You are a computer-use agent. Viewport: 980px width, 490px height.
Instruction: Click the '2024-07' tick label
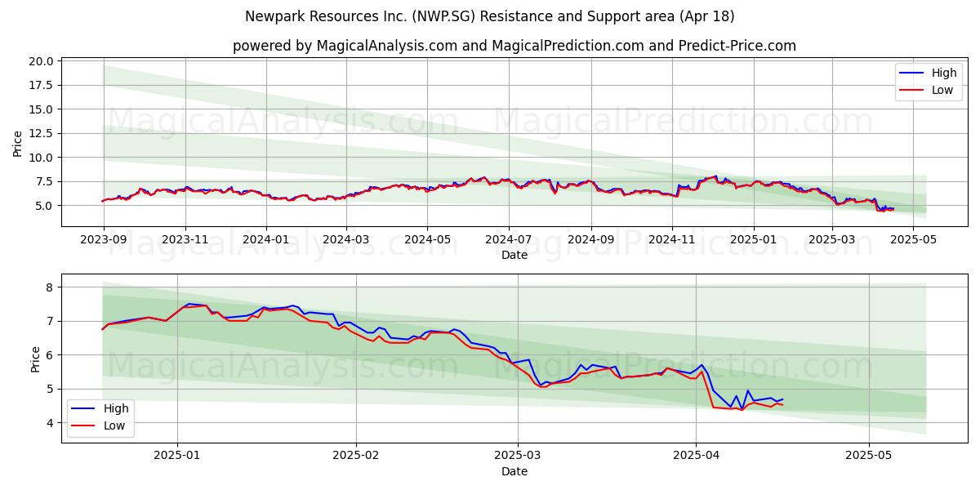click(x=509, y=240)
